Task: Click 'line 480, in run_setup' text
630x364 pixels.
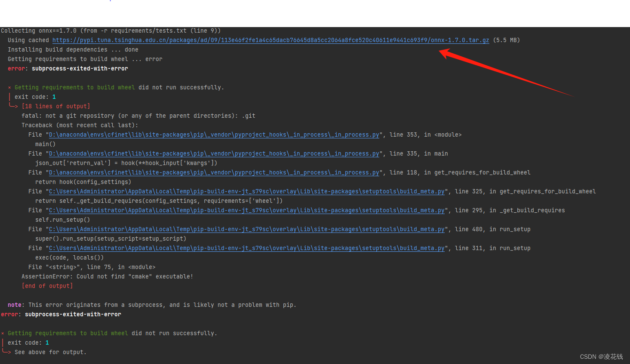Action: (493, 229)
